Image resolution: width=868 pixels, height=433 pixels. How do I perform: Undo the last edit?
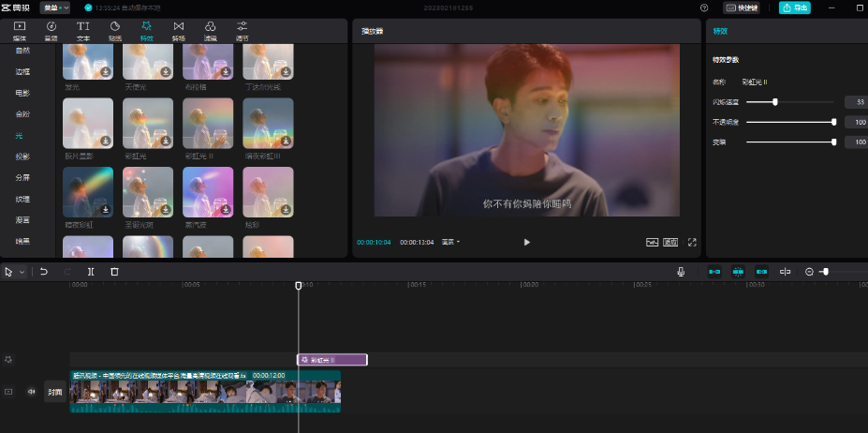click(x=44, y=272)
